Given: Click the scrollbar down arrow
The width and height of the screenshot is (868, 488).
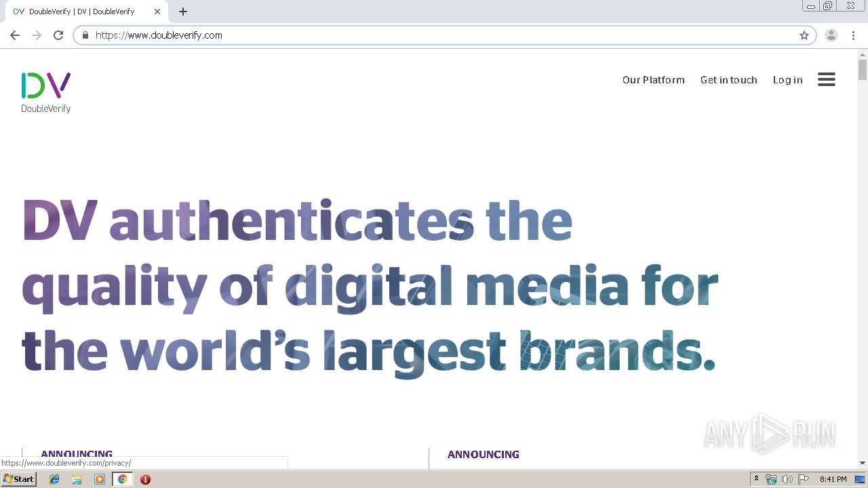Looking at the screenshot, I should pos(863,463).
